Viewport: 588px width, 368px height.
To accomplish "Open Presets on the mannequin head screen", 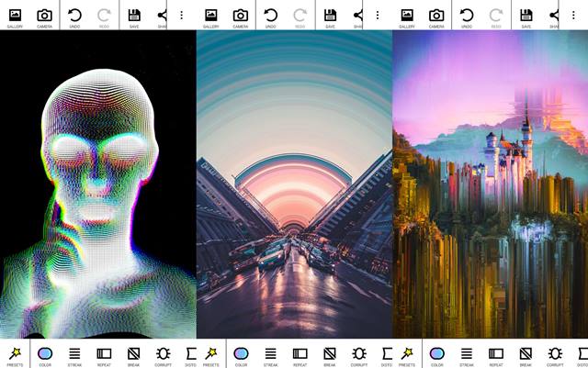I will pos(15,356).
